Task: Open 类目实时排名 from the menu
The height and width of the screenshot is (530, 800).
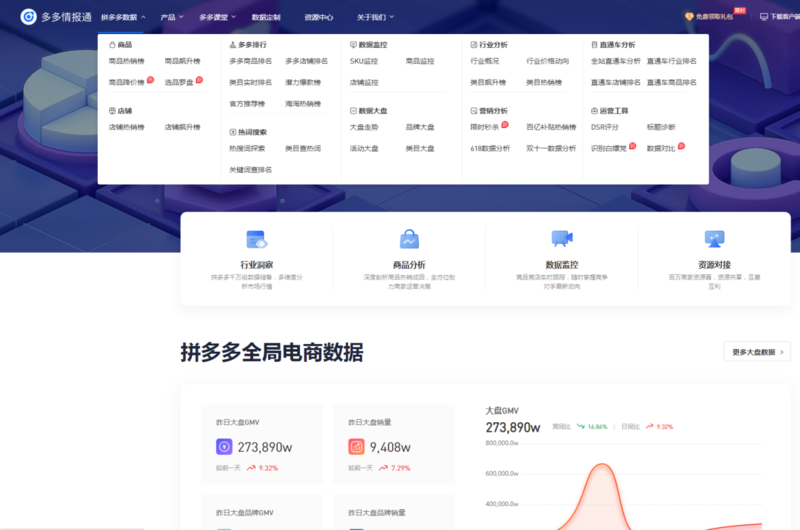Action: [251, 83]
